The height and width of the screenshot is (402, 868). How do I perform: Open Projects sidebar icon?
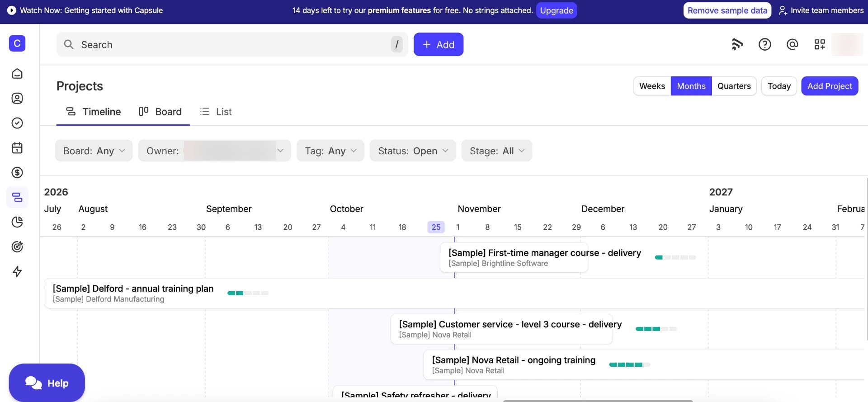[x=17, y=197]
